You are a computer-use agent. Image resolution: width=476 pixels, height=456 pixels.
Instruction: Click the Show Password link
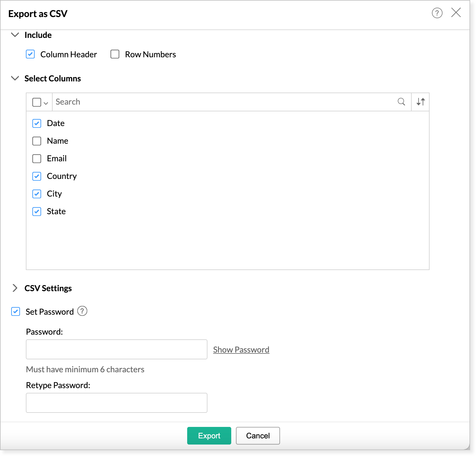click(241, 350)
